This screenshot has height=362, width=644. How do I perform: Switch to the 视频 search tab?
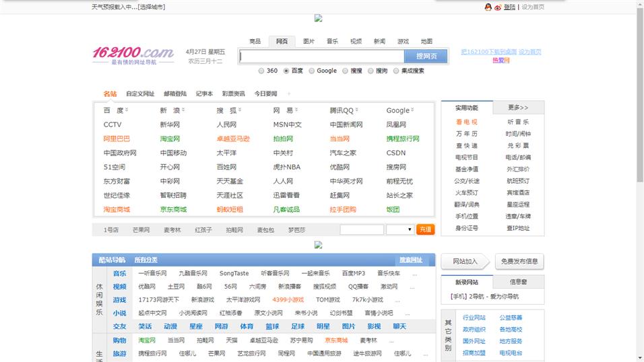356,41
